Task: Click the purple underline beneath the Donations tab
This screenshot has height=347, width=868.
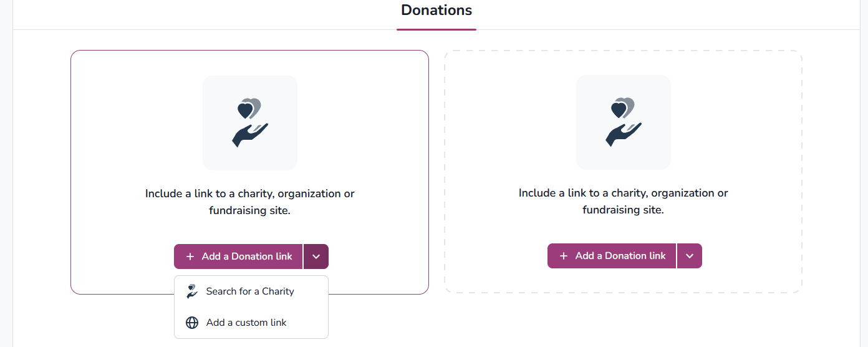Action: pos(436,29)
